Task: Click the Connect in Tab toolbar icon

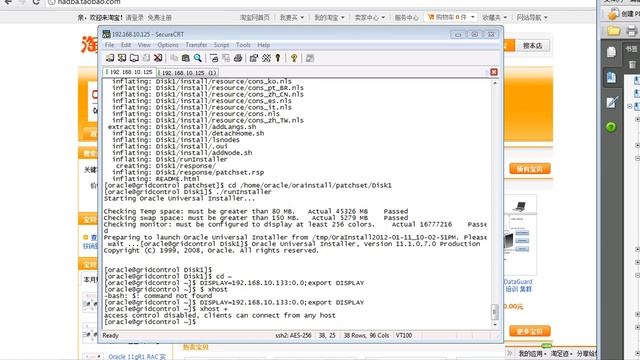Action: click(134, 58)
